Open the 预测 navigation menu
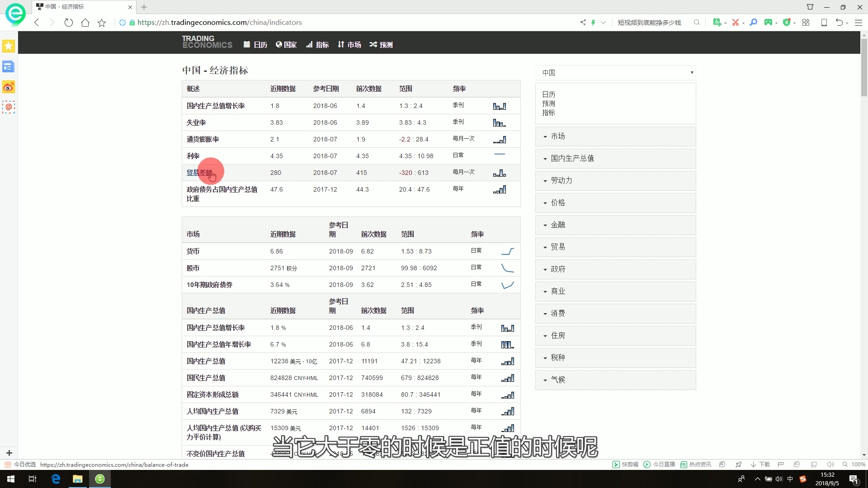This screenshot has width=868, height=488. click(381, 45)
